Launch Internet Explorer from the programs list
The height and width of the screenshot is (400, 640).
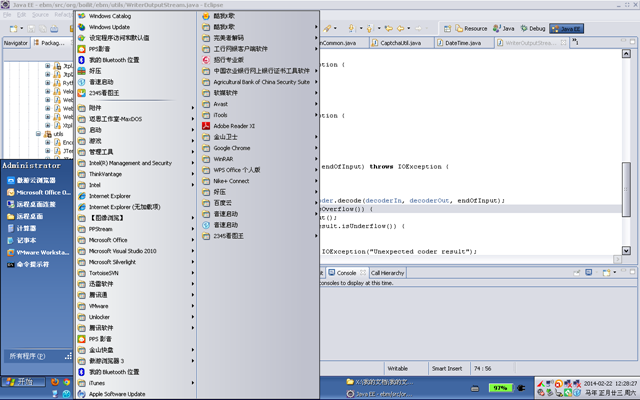110,196
